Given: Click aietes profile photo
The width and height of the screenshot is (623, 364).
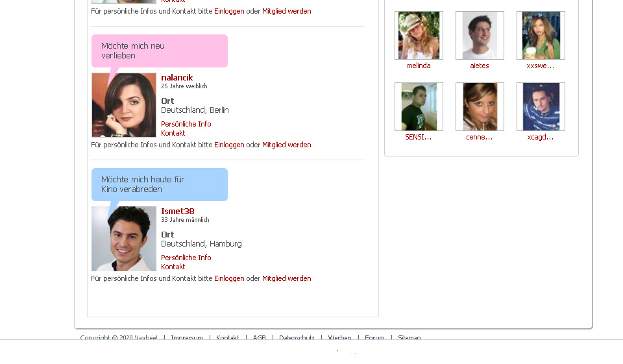Looking at the screenshot, I should [x=480, y=36].
